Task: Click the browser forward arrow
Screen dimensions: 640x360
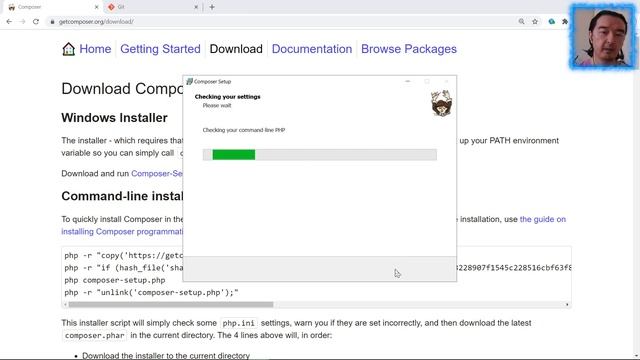Action: point(22,22)
